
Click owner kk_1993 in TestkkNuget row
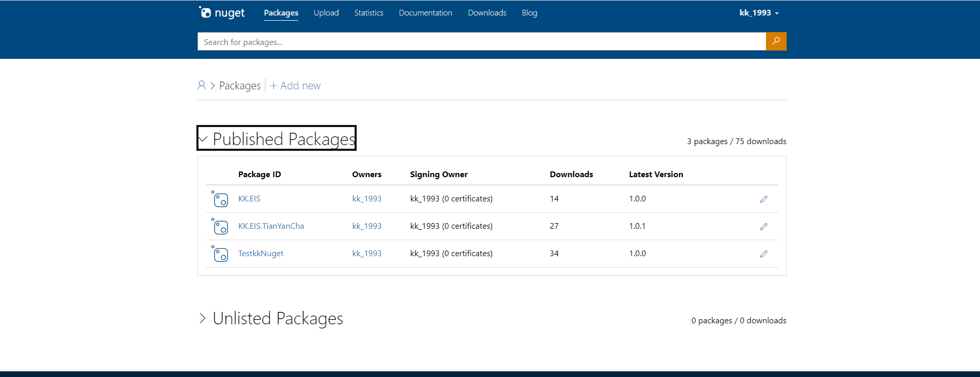(x=366, y=254)
